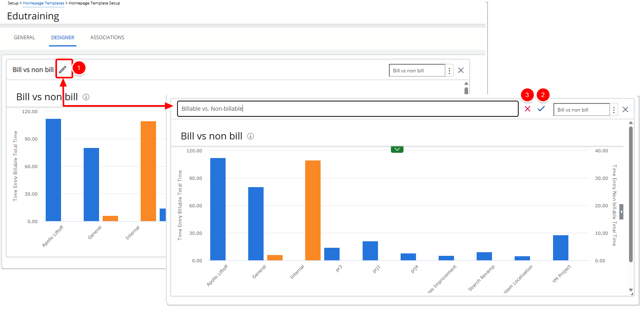The image size is (644, 310).
Task: Click inside the Billable vs. Non-billable title field
Action: pyautogui.click(x=348, y=109)
